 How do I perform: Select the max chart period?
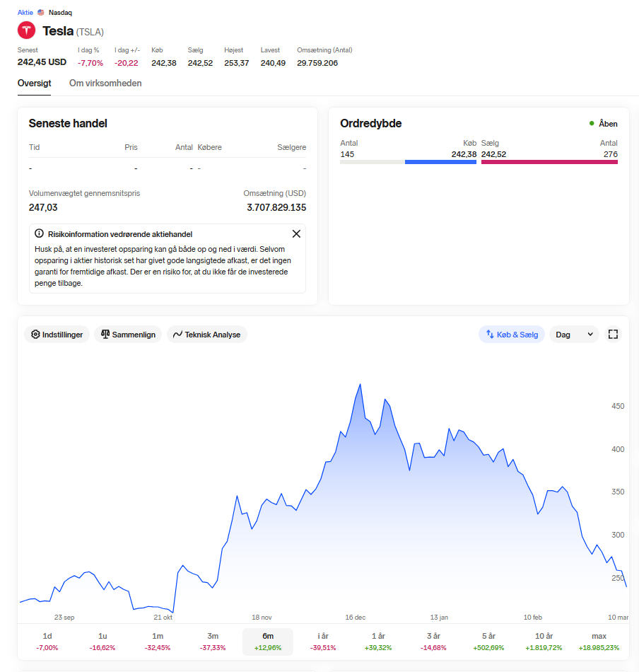(x=599, y=642)
